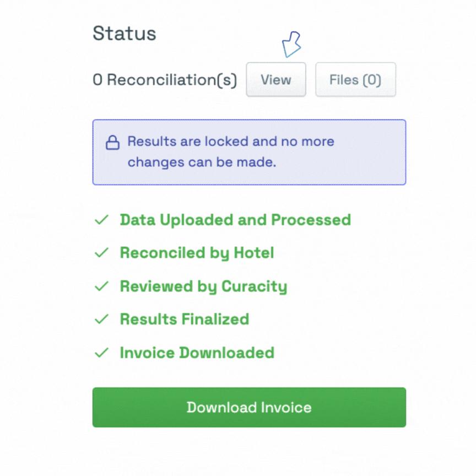Click the Status heading

click(x=125, y=33)
